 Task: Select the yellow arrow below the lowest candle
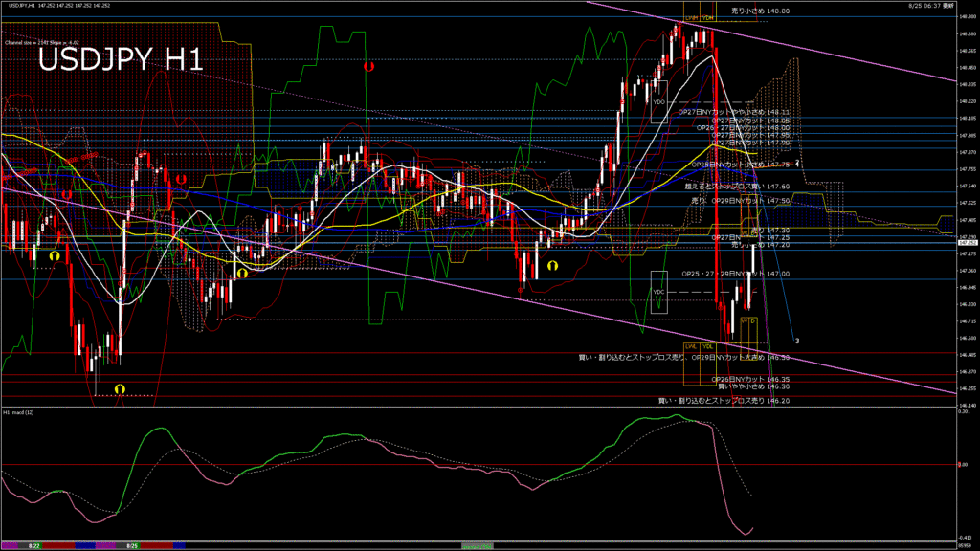coord(120,388)
